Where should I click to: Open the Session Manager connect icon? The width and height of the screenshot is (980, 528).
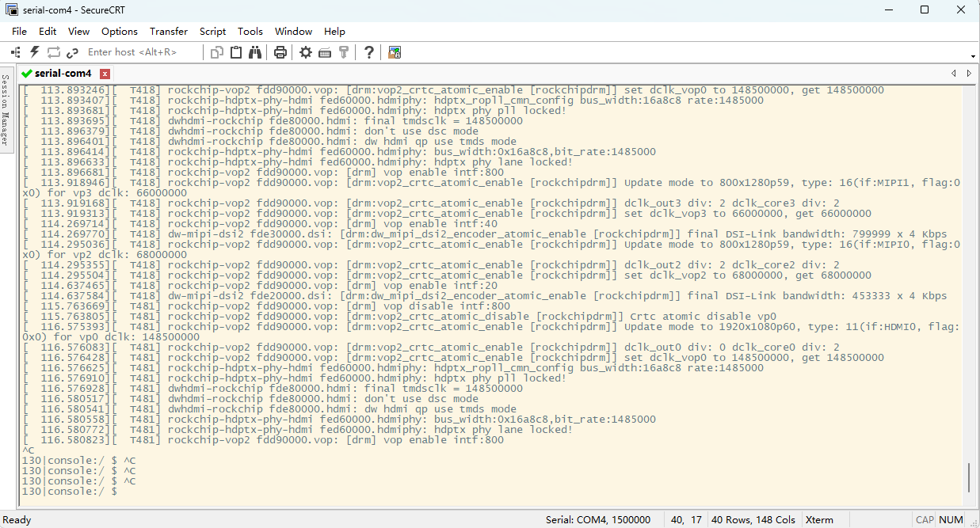(15, 52)
